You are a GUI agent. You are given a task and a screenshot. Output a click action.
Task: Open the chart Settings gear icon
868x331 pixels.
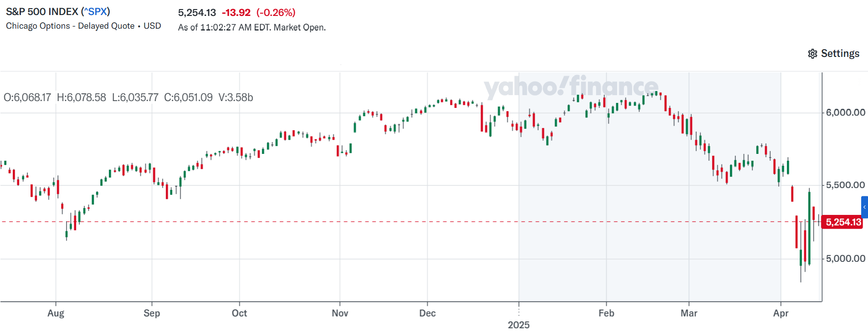tap(813, 53)
